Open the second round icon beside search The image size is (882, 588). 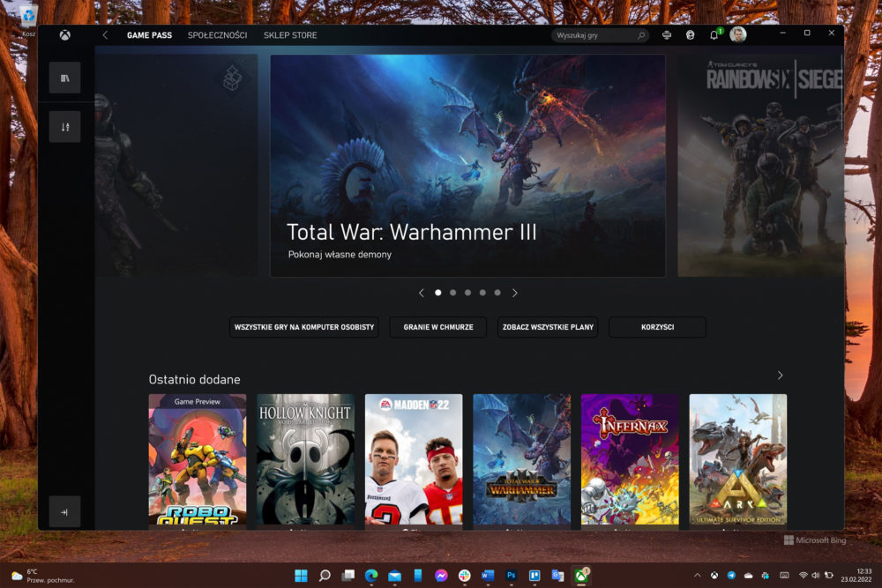click(691, 35)
